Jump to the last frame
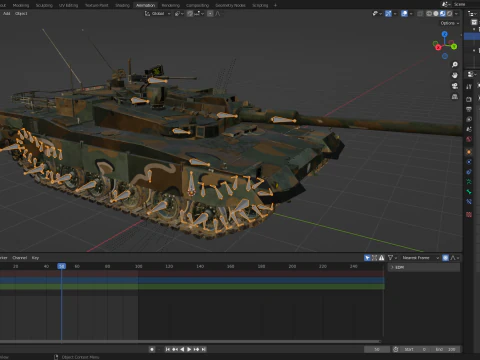This screenshot has width=480, height=360. pos(204,349)
